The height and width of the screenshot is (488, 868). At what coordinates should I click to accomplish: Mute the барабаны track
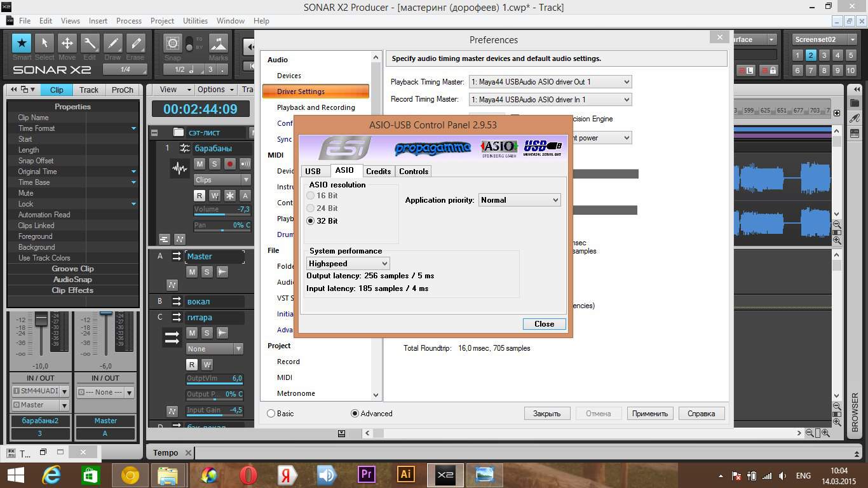click(200, 164)
